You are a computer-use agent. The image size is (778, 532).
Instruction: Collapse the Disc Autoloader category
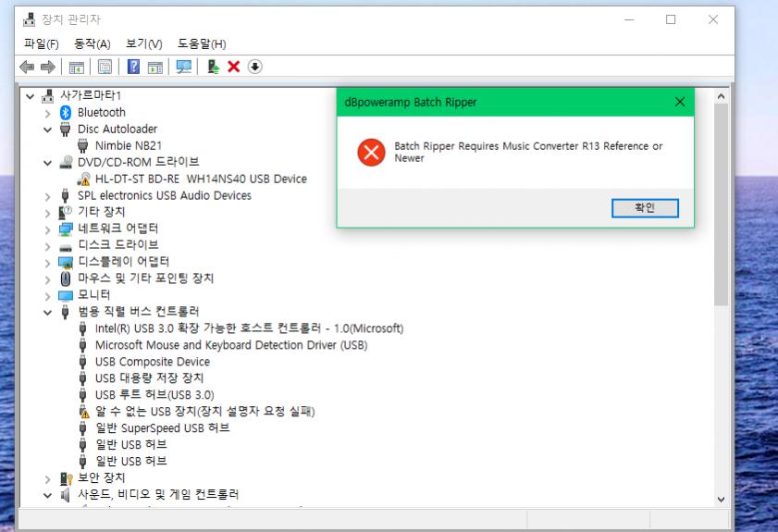point(48,130)
